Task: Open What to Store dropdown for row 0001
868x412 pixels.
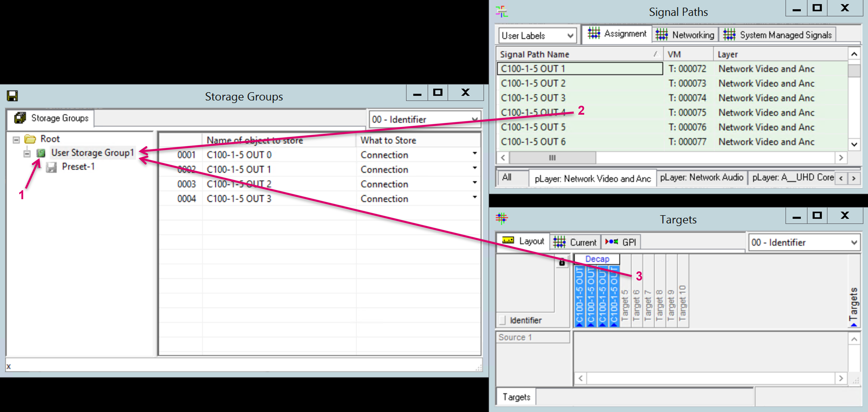Action: (x=474, y=154)
